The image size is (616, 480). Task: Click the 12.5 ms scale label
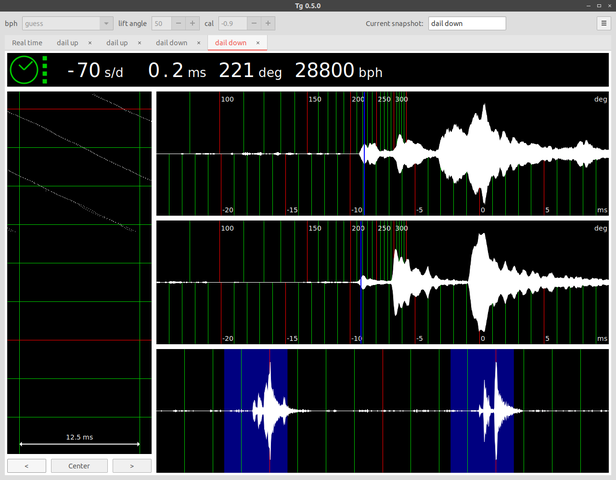tap(79, 437)
